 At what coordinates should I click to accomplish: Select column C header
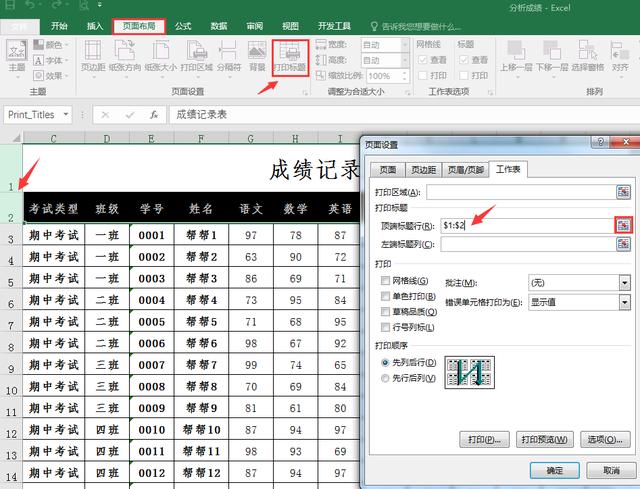point(53,139)
